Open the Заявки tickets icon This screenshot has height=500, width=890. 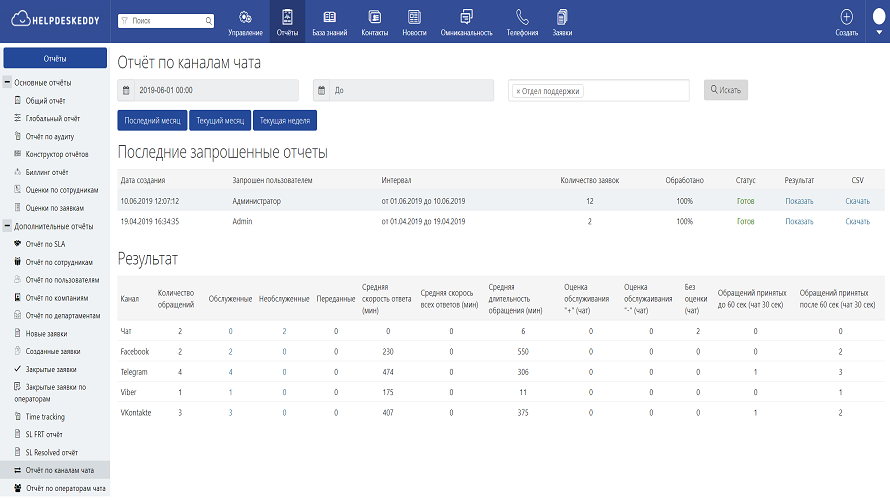(562, 17)
